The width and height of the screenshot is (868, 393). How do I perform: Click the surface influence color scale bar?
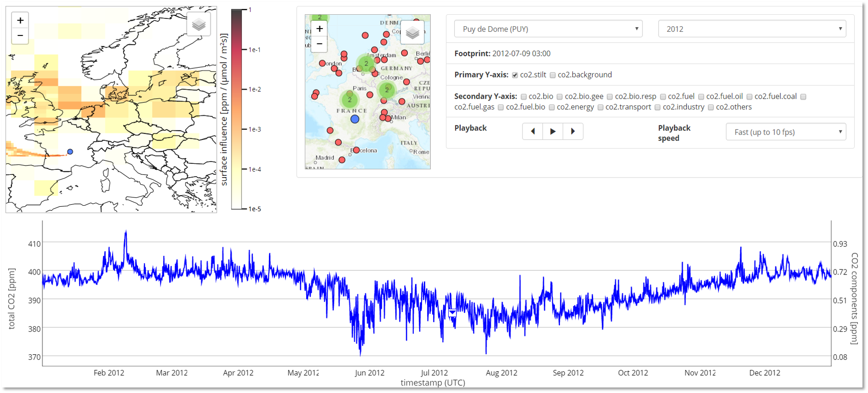pos(237,109)
